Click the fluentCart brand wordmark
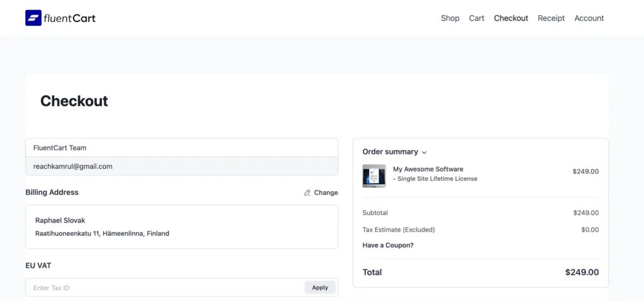 70,18
